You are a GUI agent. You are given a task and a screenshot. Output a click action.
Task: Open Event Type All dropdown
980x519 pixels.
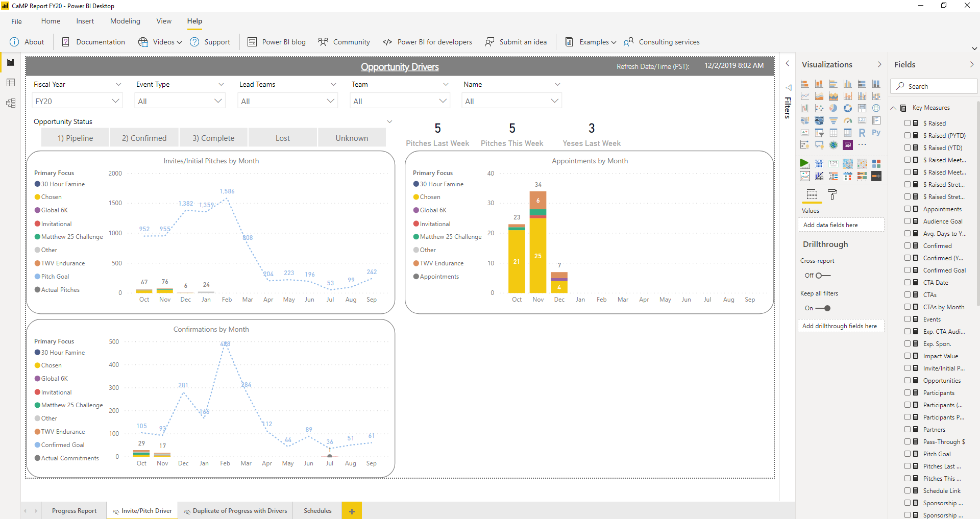[x=180, y=101]
